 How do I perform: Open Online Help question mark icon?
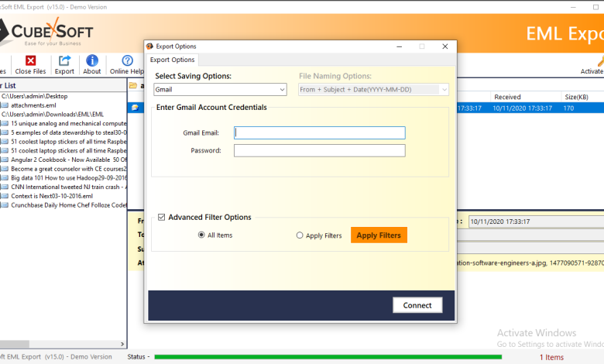coord(127,60)
